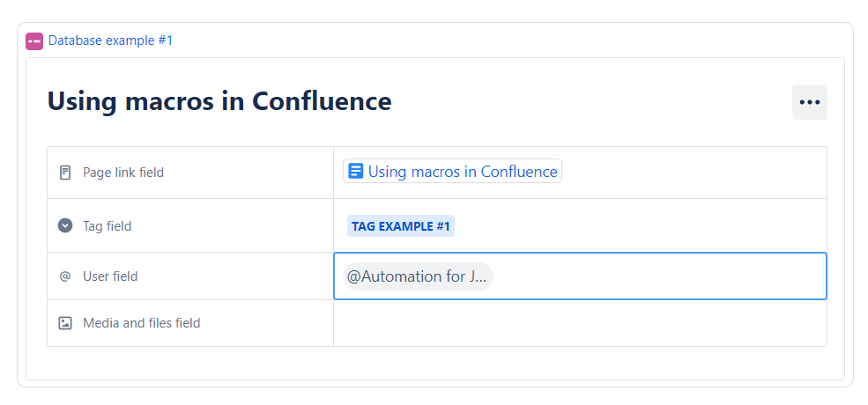Click the @Automation for J... user chip
The image size is (868, 405).
tap(417, 276)
